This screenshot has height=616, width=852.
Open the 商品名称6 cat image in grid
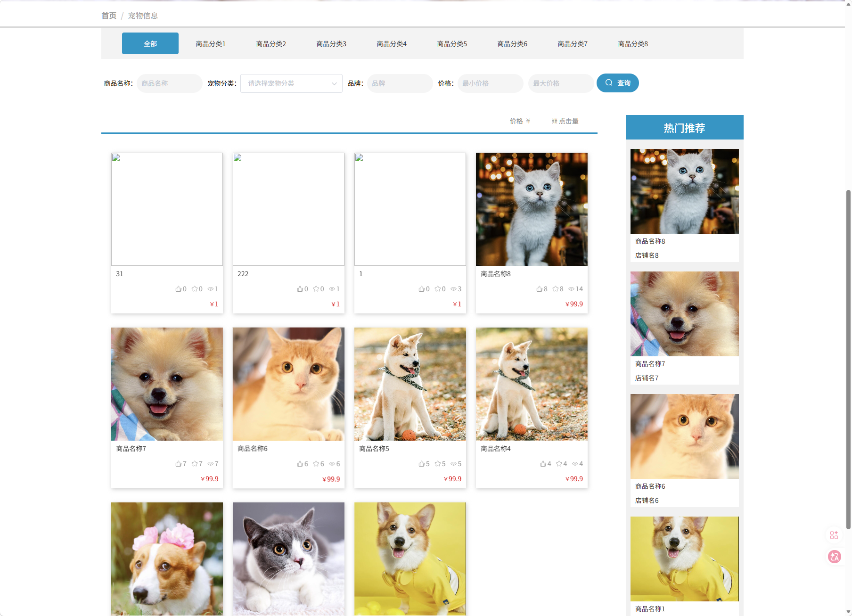[288, 384]
